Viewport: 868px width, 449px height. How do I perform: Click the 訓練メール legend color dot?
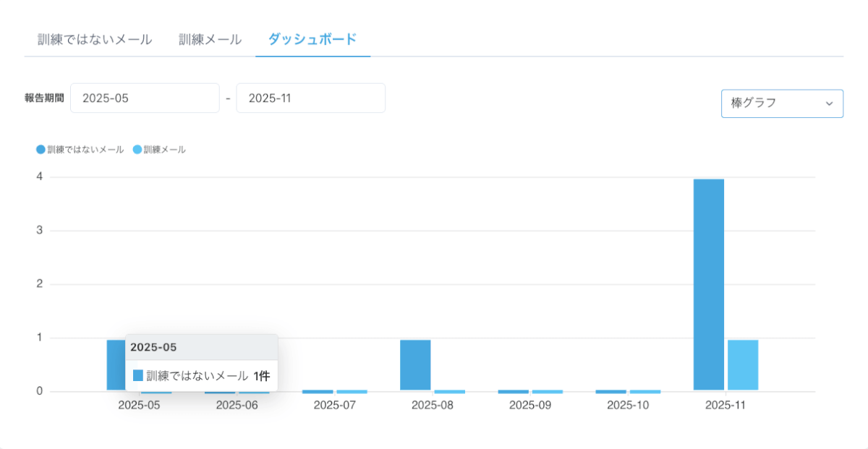pyautogui.click(x=137, y=150)
